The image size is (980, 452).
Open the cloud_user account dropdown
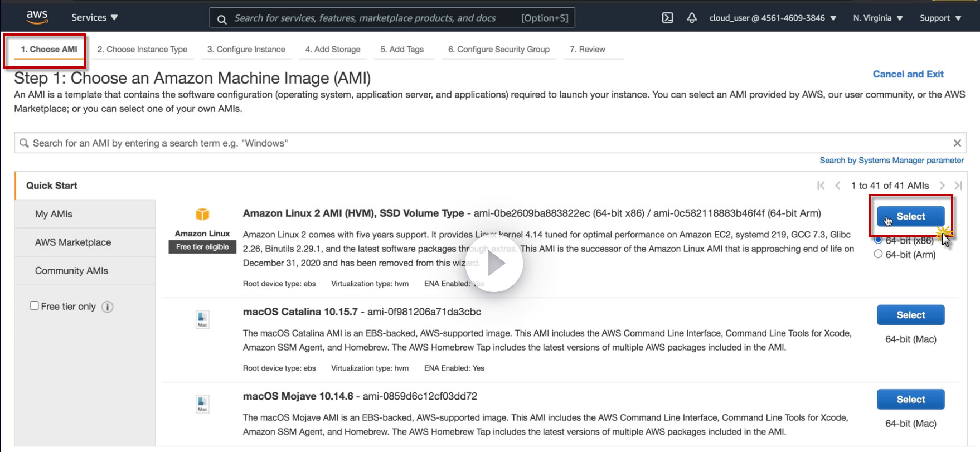click(x=772, y=18)
